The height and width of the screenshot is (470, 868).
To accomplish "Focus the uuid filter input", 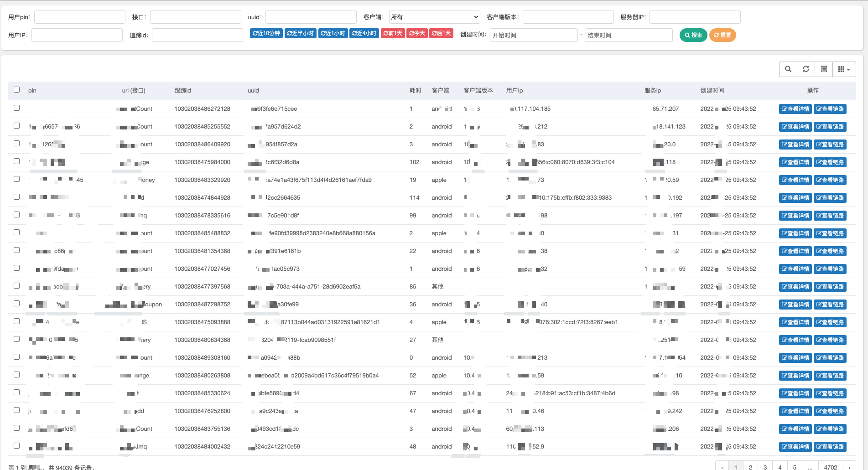I will click(x=311, y=17).
